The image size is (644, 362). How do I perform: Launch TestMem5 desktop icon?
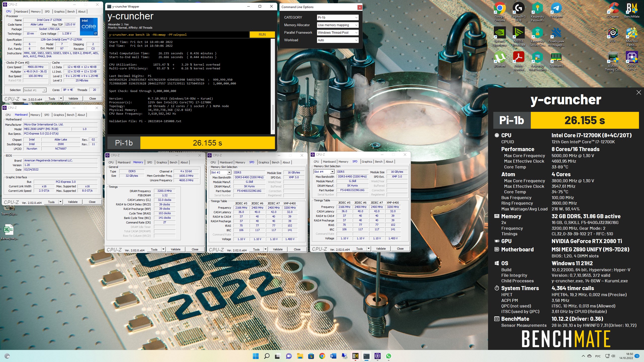point(556,60)
